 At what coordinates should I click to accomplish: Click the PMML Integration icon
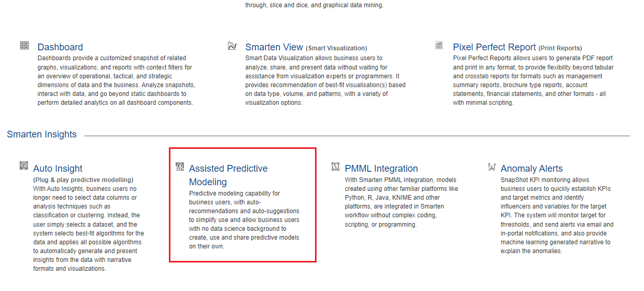tap(335, 167)
